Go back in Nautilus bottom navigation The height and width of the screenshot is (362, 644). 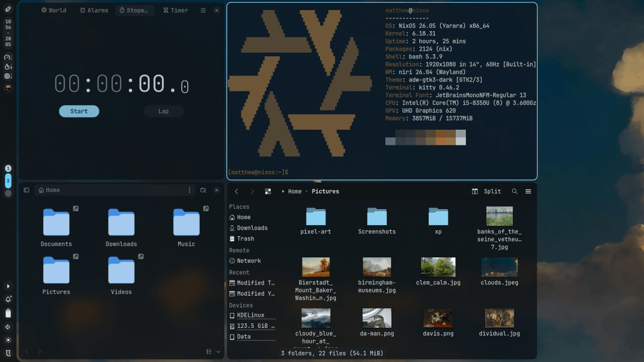[27, 352]
